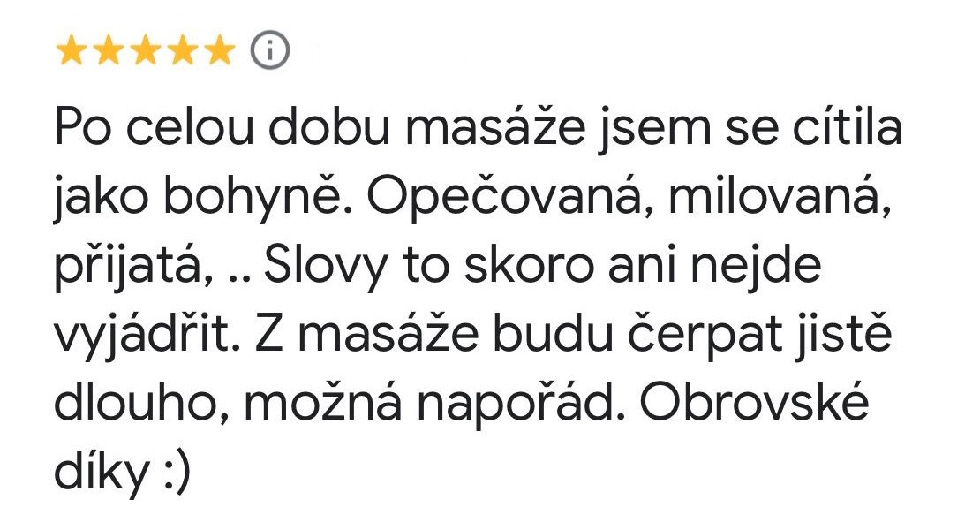The height and width of the screenshot is (515, 980).
Task: Click the fifth and last rating star
Action: point(219,52)
